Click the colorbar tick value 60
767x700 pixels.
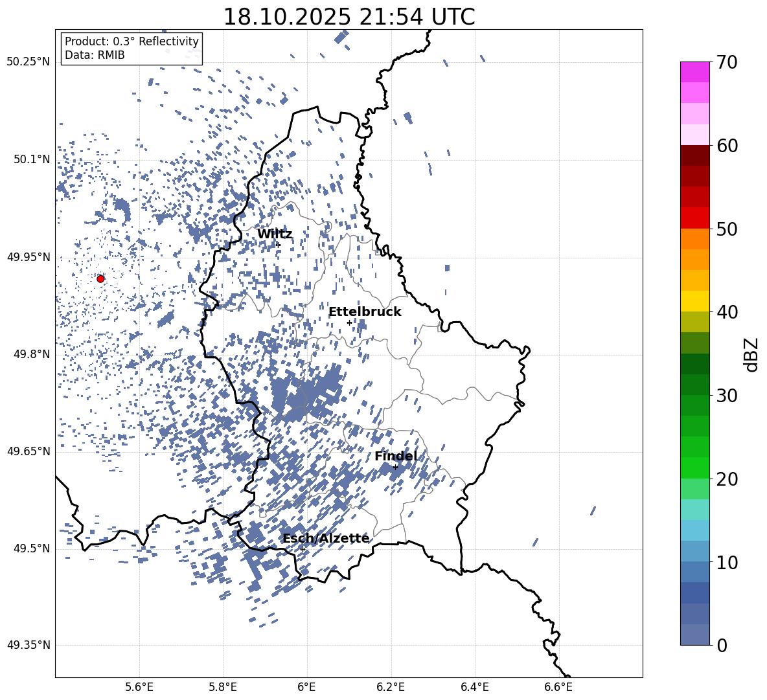click(727, 146)
